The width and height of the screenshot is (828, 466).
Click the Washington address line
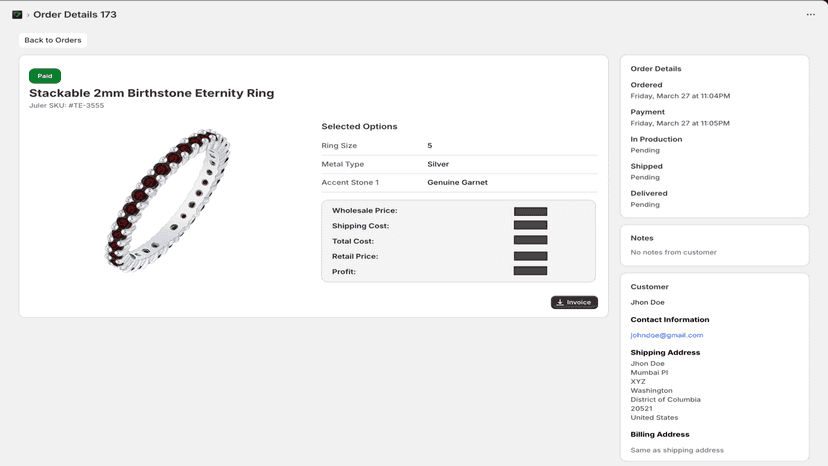651,390
